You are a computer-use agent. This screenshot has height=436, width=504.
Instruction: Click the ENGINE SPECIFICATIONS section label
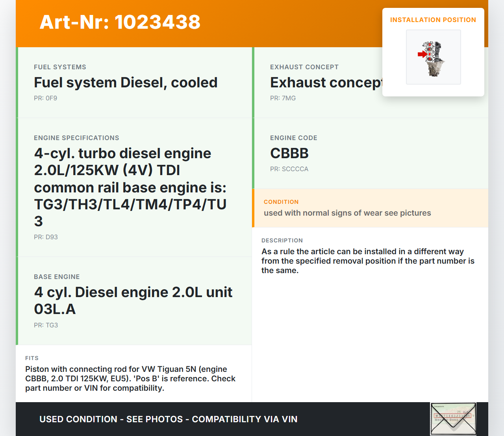pos(76,138)
